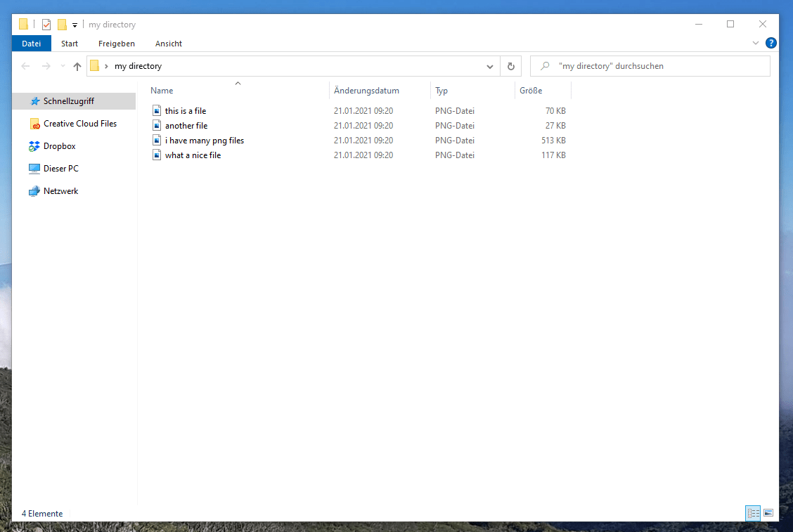
Task: Click the magnifier icon in search box
Action: pyautogui.click(x=545, y=66)
